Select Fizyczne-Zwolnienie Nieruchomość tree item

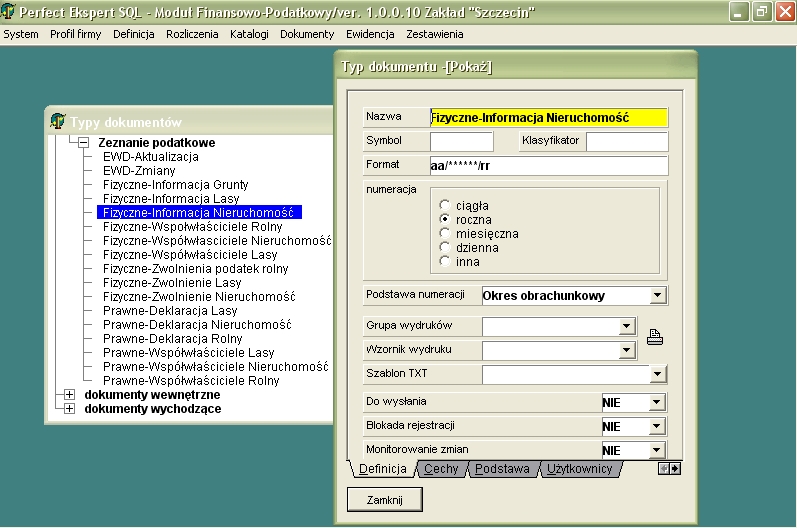coord(199,296)
